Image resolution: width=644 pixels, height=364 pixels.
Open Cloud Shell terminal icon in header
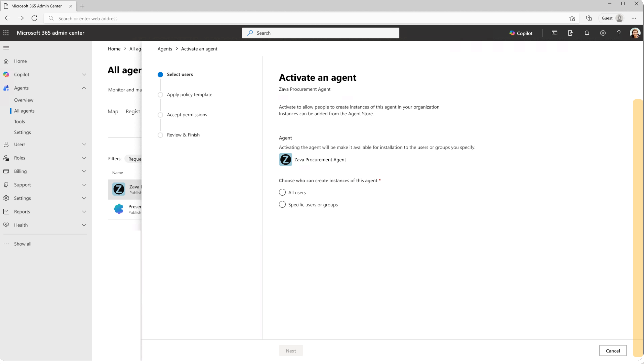click(x=554, y=33)
